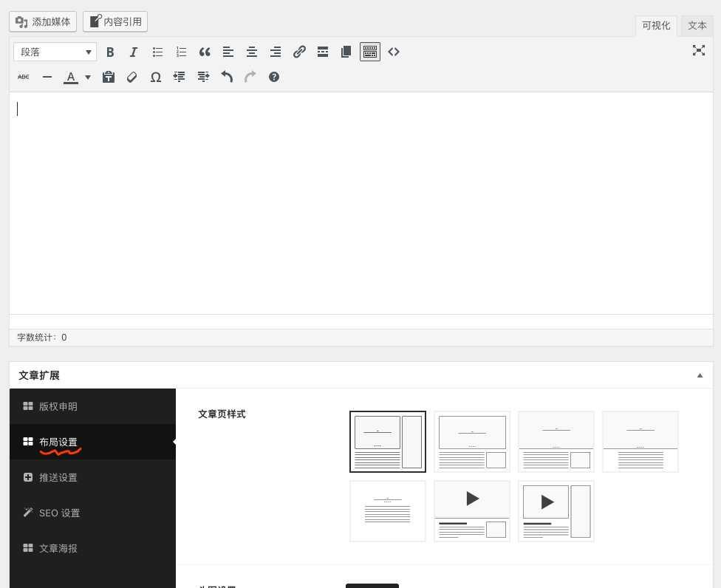Clear formatting with eraser icon
721x588 pixels.
point(132,77)
